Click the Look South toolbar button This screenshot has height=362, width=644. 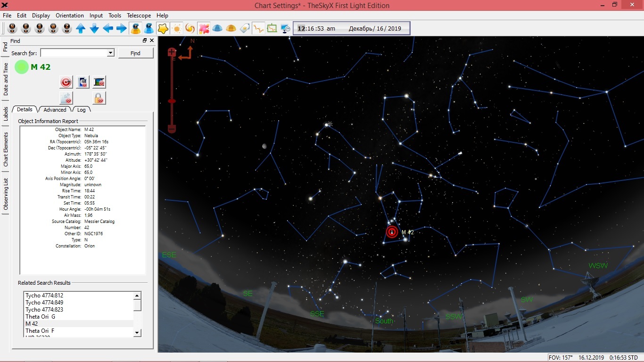(40, 28)
